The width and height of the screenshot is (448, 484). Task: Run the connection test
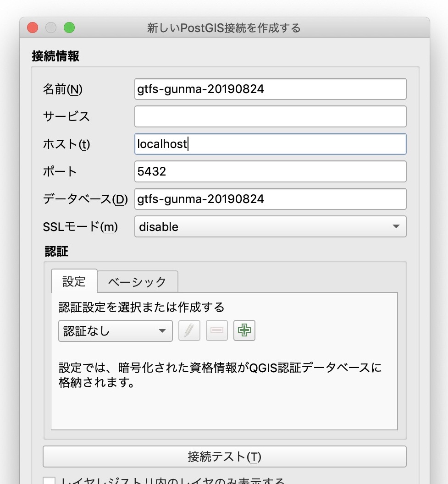(224, 456)
